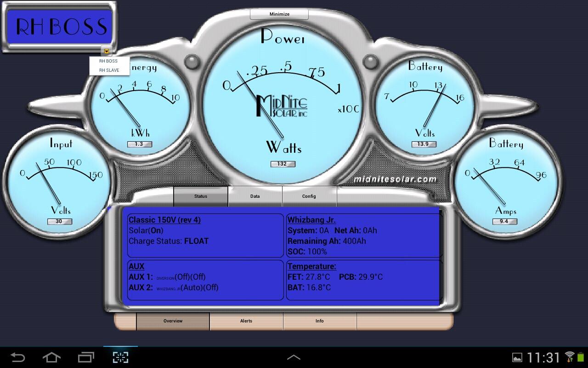
Task: Select RH BOSS from the dropdown list
Action: tap(109, 61)
